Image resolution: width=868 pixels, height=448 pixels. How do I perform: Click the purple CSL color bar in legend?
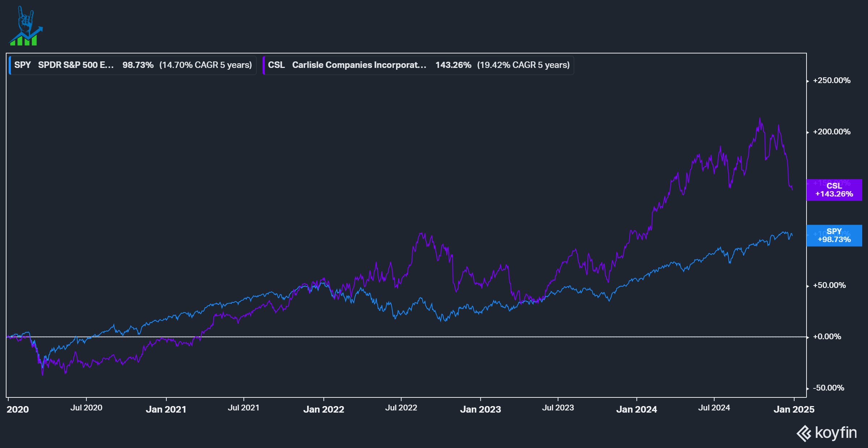[x=264, y=65]
